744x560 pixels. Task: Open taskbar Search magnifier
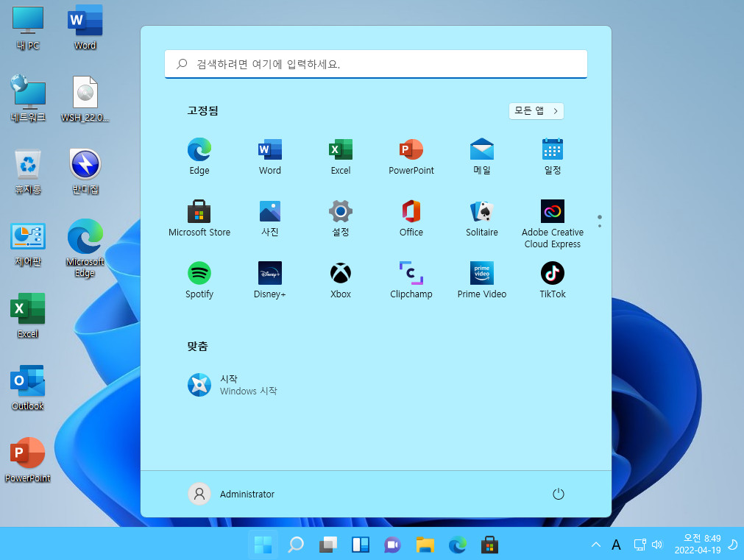tap(296, 545)
